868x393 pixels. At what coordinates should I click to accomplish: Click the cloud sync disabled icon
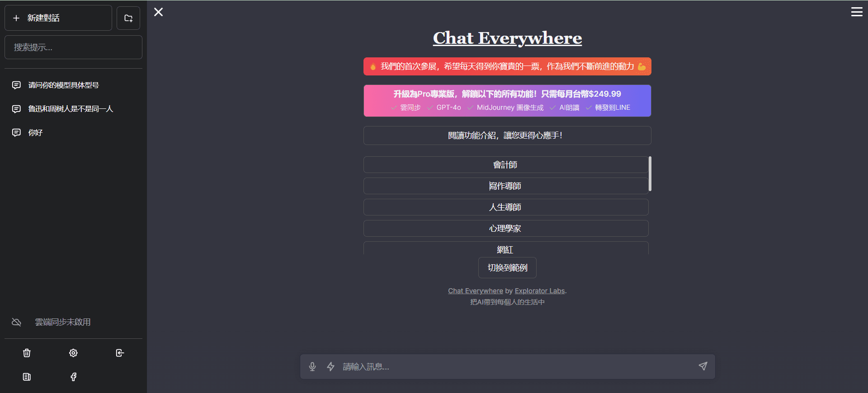pos(16,322)
